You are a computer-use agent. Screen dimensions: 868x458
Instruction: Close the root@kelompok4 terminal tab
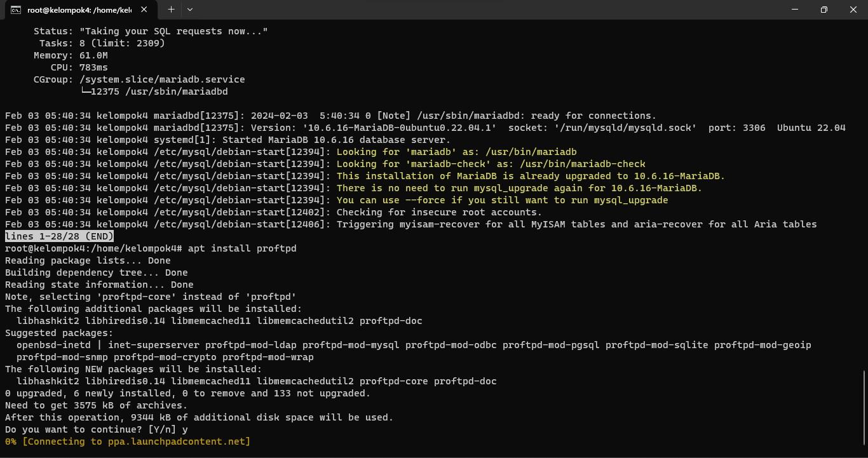point(144,10)
